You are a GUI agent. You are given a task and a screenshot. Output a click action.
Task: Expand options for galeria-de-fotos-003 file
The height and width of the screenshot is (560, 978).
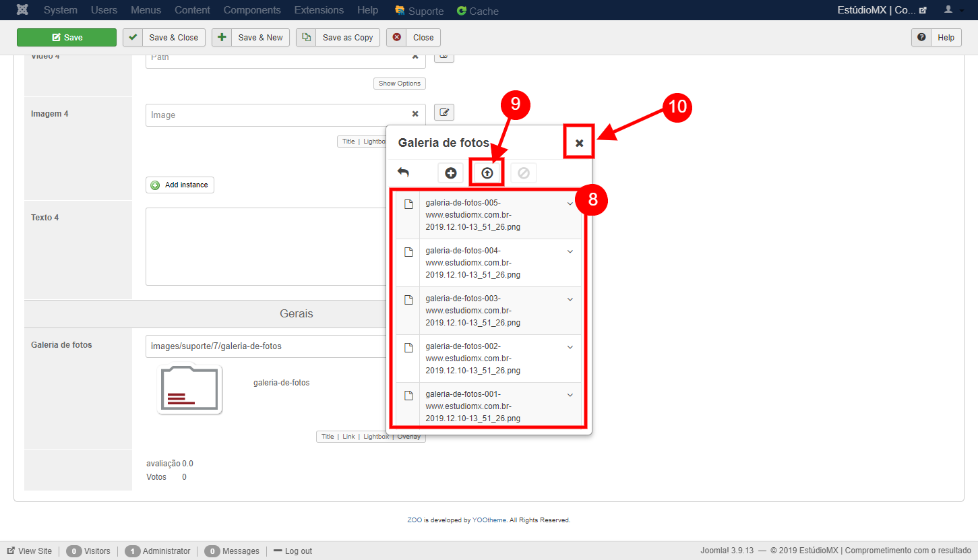point(570,299)
